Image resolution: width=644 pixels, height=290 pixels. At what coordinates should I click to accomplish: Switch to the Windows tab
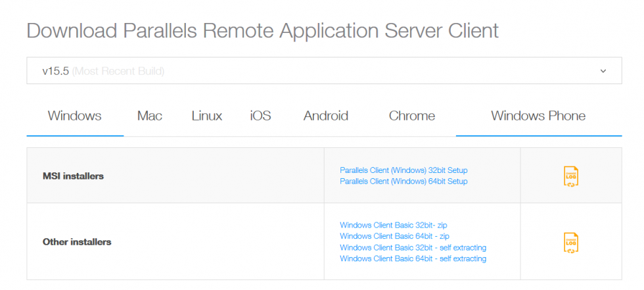[x=75, y=116]
